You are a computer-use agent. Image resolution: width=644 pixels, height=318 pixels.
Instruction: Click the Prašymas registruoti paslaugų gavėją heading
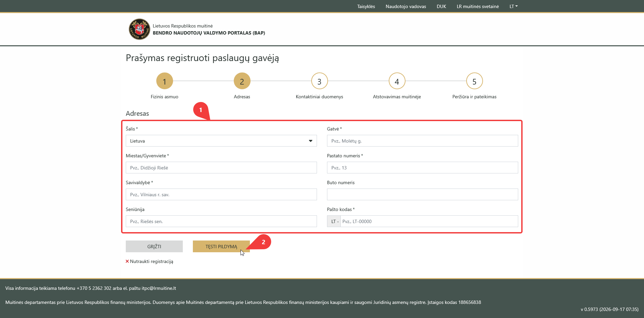pyautogui.click(x=202, y=58)
